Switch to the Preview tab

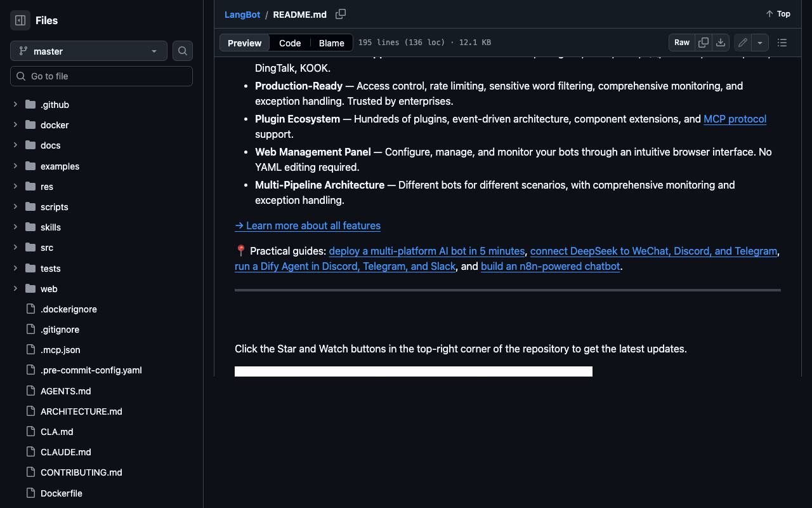244,43
